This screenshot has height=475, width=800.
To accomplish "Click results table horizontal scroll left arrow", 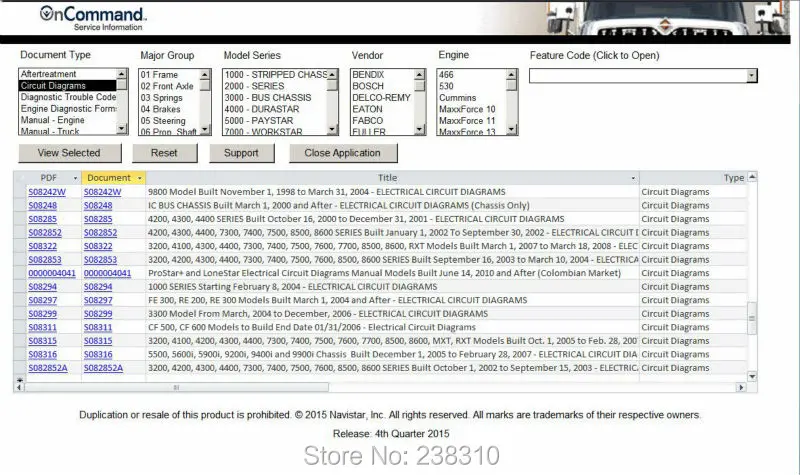I will point(19,387).
